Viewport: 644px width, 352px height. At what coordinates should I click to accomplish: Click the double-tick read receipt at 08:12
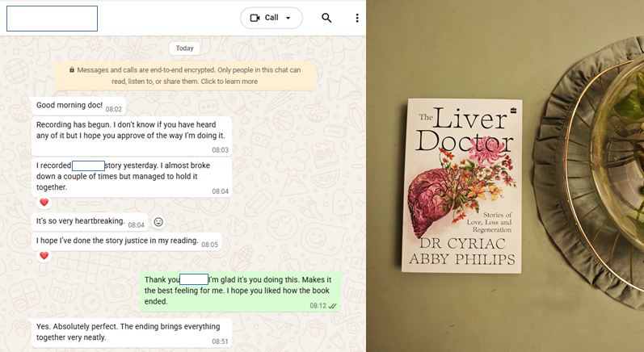click(x=333, y=306)
